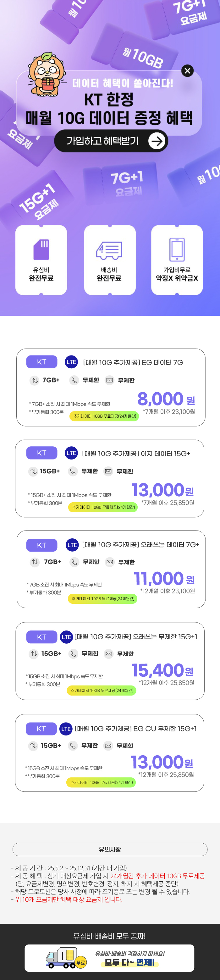This screenshot has height=980, width=220.
Task: Open the EG 데이터 7G plan card
Action: (x=111, y=387)
